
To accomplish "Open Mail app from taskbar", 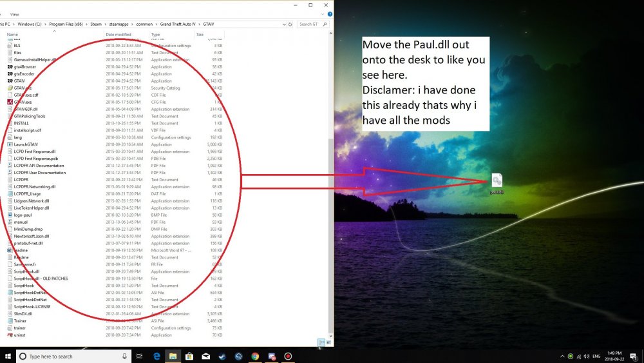I will 206,357.
